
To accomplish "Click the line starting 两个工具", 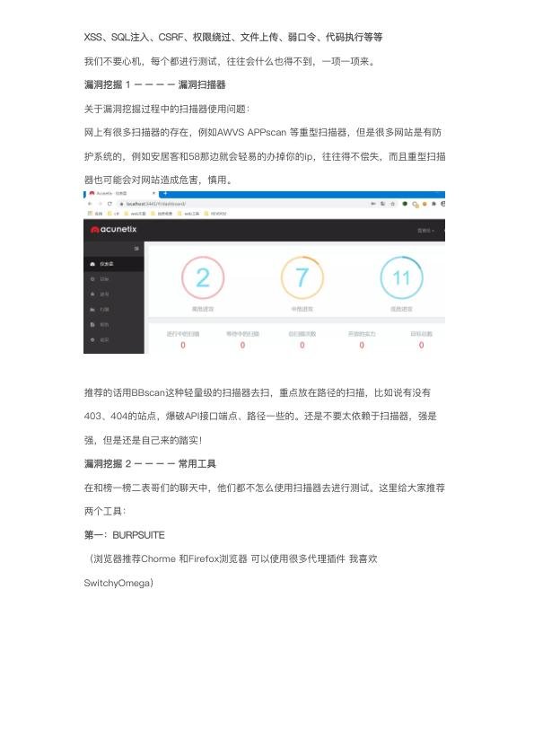I will (x=105, y=512).
